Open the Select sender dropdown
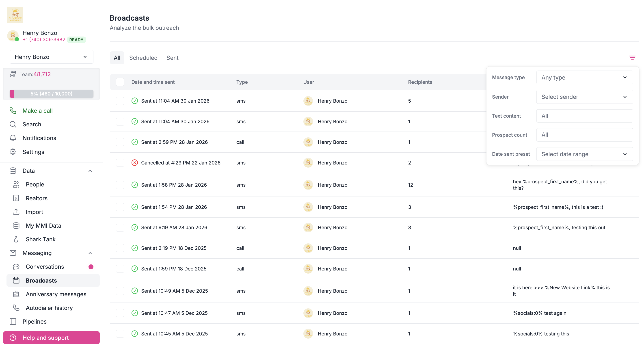This screenshot has width=644, height=346. pos(584,97)
